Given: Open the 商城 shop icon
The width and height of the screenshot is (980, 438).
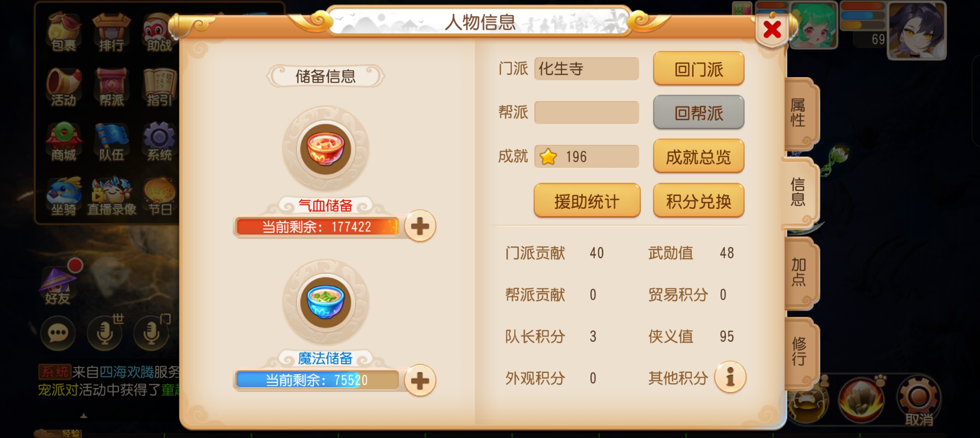Looking at the screenshot, I should pyautogui.click(x=64, y=141).
